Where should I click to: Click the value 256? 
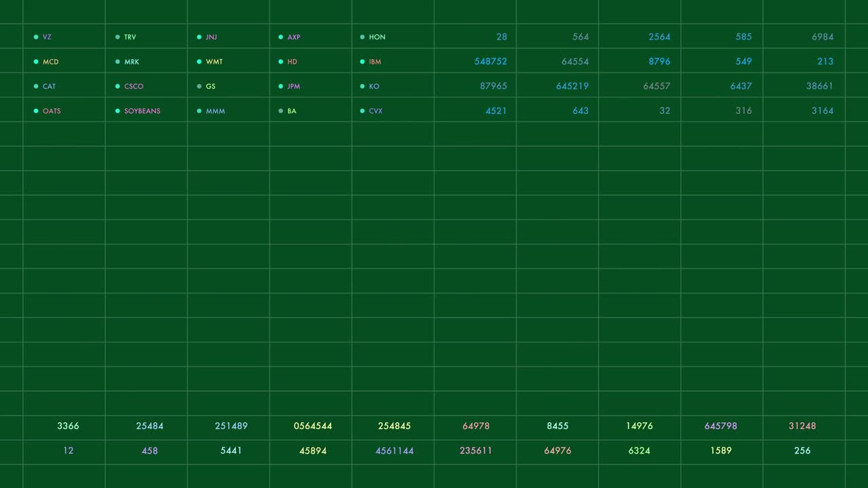[x=802, y=451]
